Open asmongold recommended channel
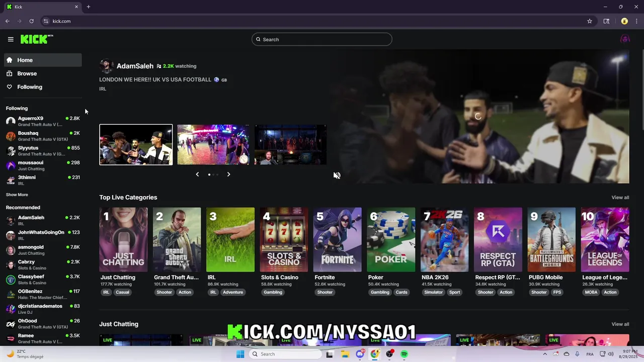 click(43, 250)
